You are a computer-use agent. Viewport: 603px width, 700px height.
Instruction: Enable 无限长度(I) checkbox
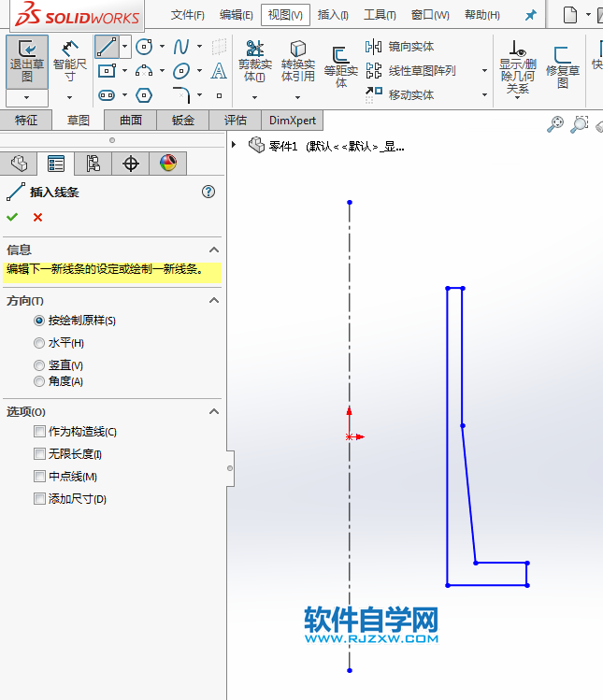[40, 454]
